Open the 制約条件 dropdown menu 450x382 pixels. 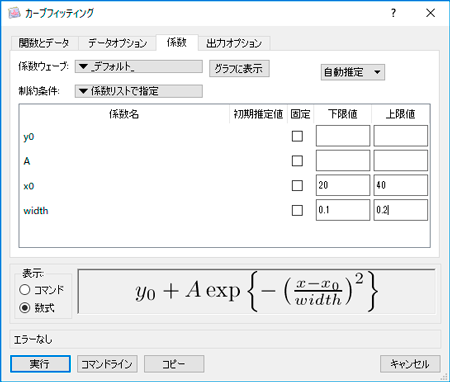point(139,91)
